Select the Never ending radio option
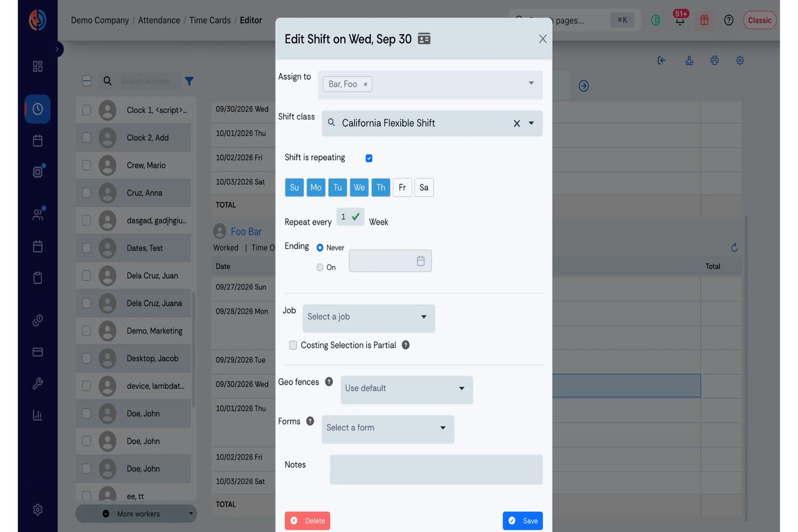Viewport: 798px width, 532px height. pos(320,248)
